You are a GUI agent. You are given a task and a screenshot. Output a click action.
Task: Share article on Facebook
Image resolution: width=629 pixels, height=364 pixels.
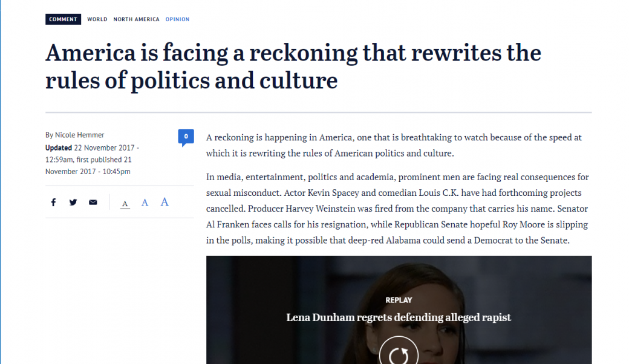pyautogui.click(x=53, y=203)
